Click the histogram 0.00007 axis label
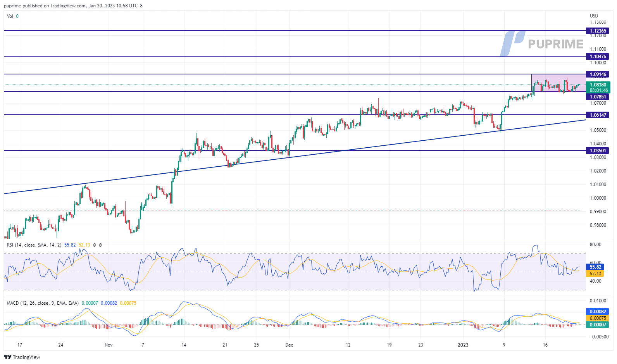617x364 pixels. 598,325
